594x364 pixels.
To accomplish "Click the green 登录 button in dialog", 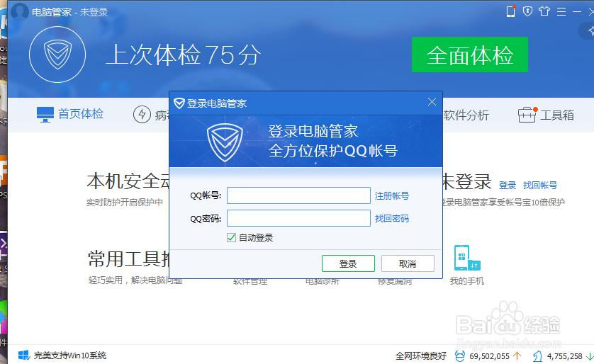I will click(x=348, y=263).
